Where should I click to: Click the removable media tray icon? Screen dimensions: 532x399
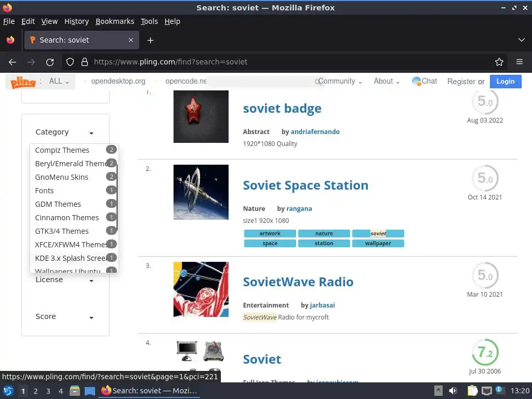tap(438, 391)
